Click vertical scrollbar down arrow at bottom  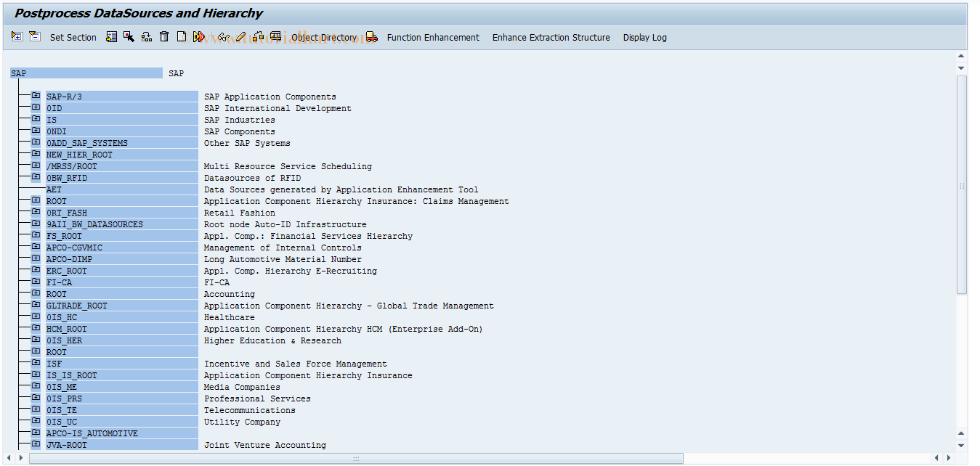click(961, 445)
